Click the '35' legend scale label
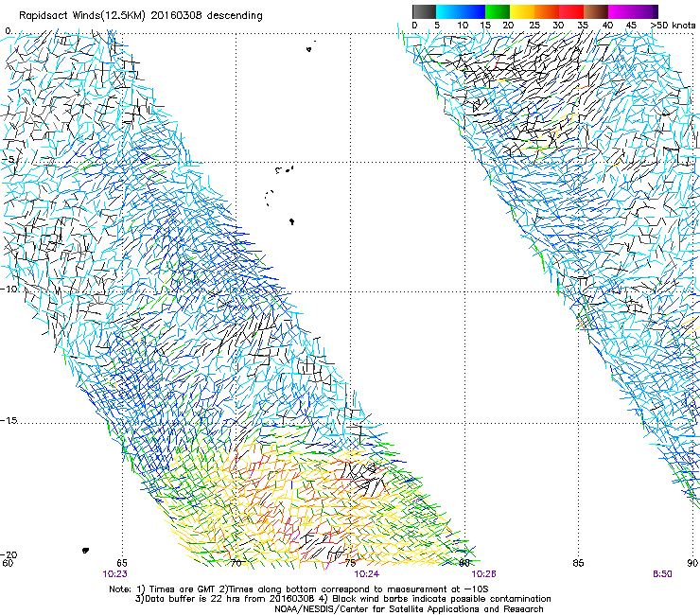700x615 pixels. click(583, 25)
